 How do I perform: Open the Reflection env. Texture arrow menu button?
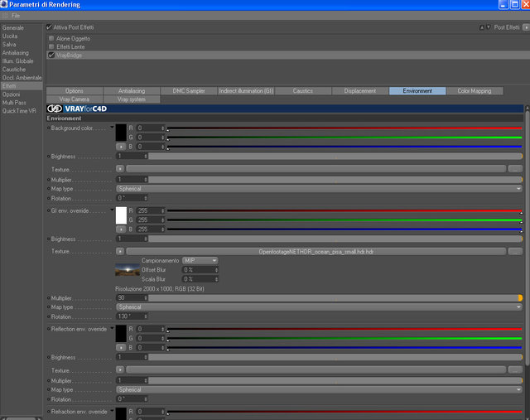pyautogui.click(x=120, y=369)
